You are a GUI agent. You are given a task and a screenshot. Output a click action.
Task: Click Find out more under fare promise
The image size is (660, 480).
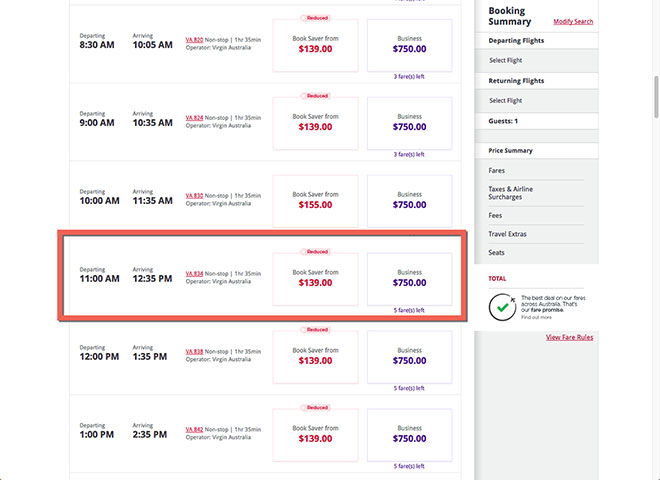point(533,317)
